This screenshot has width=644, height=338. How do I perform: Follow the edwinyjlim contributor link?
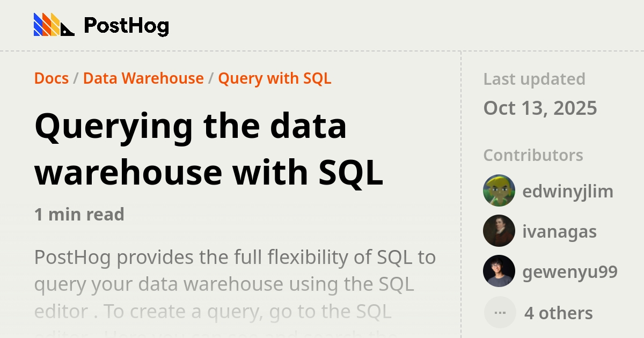568,191
